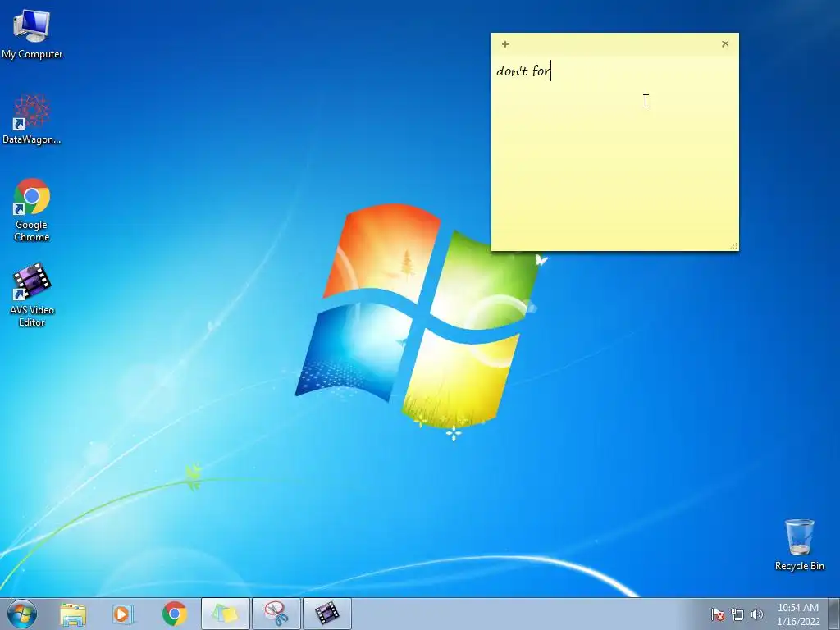Click the "don't for" text in the note
The height and width of the screenshot is (630, 840).
coord(523,71)
